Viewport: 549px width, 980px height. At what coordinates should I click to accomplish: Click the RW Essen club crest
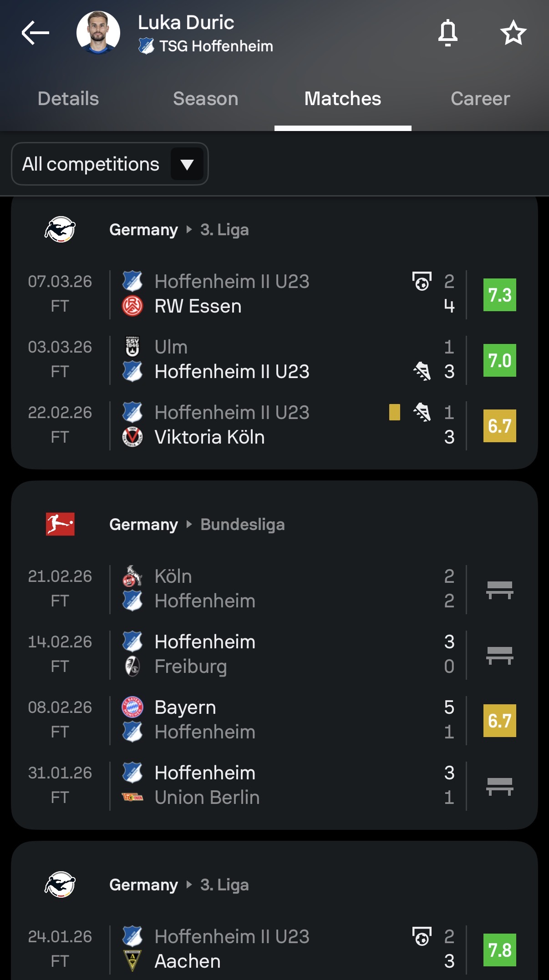pos(132,306)
